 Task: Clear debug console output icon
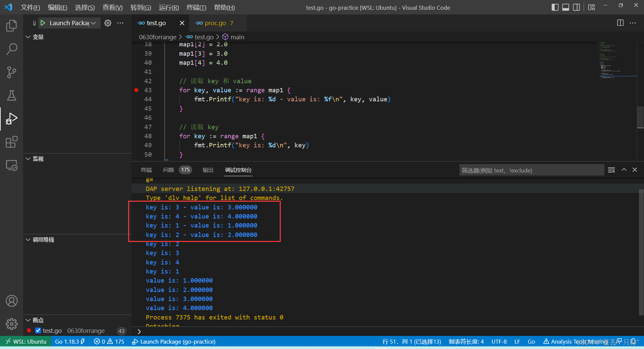(611, 170)
